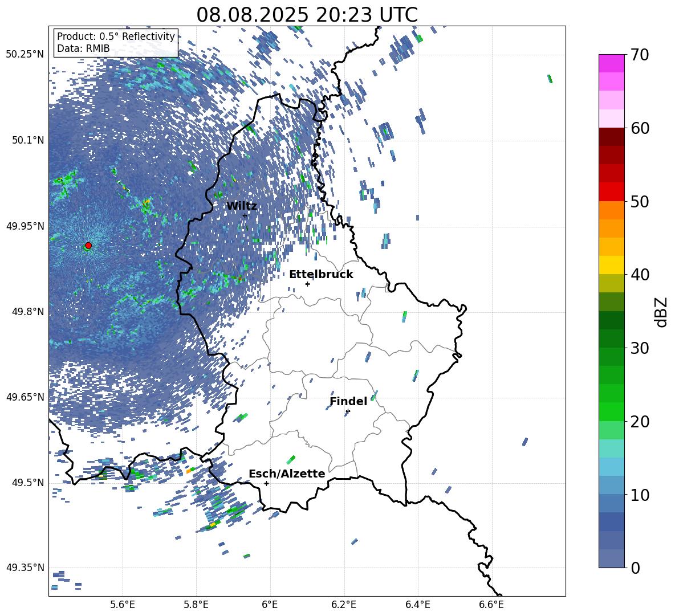The image size is (675, 616).
Task: Click the 6.6°E longitude label
Action: click(x=491, y=605)
